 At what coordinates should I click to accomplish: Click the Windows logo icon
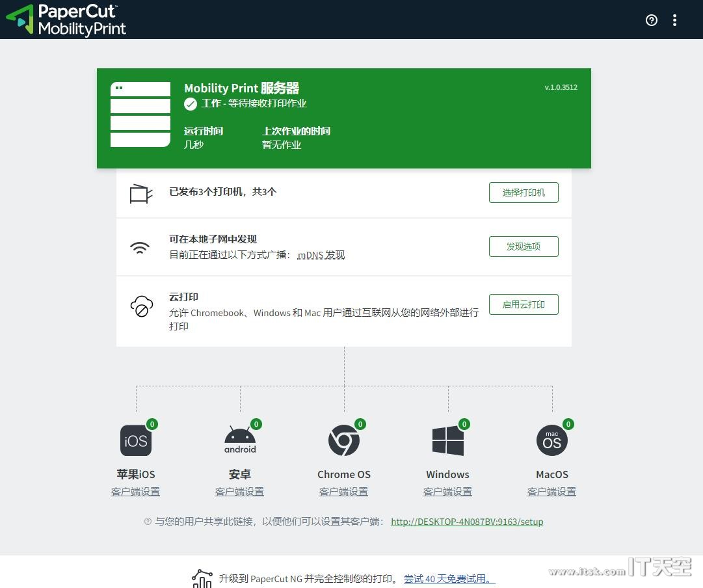[x=448, y=440]
